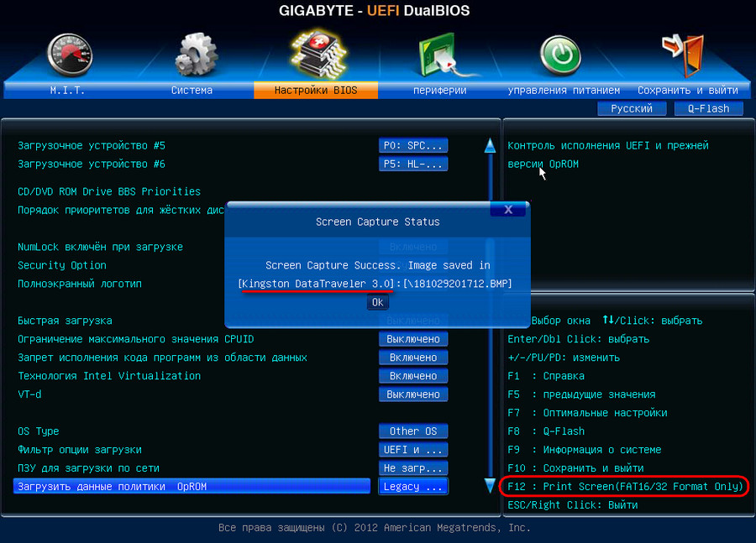Select the Security Option row
This screenshot has height=543, width=756.
pyautogui.click(x=61, y=265)
